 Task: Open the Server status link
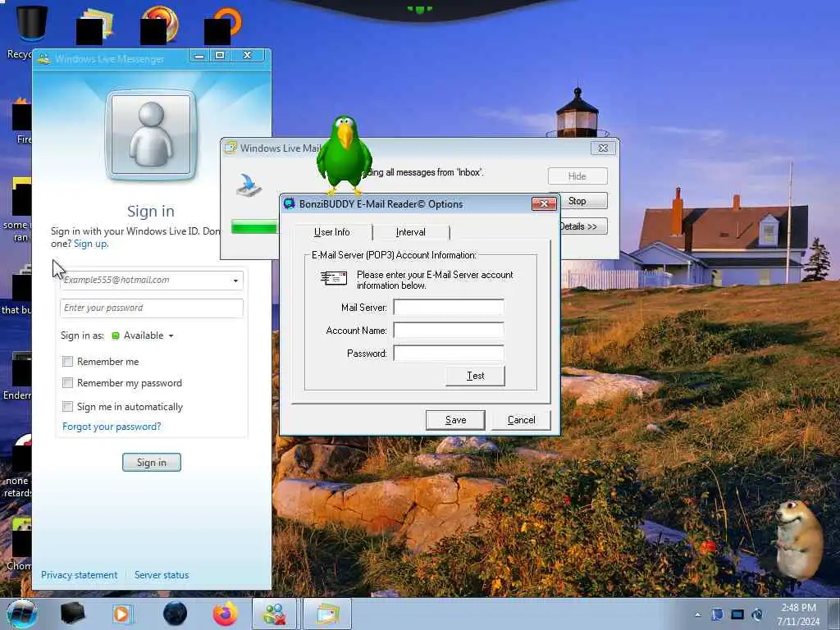click(162, 575)
